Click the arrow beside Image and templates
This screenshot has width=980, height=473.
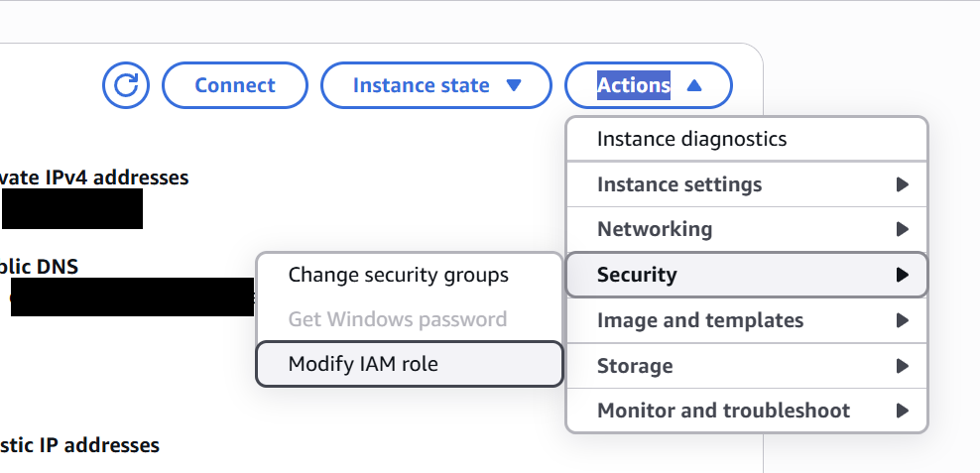tap(902, 320)
